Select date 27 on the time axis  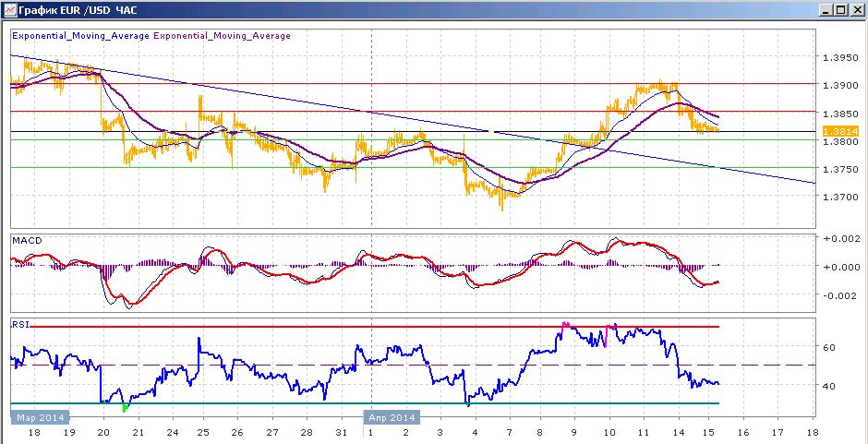pyautogui.click(x=271, y=433)
